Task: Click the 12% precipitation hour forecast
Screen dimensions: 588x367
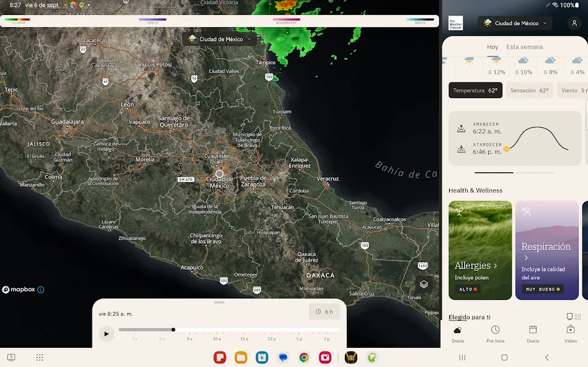Action: click(496, 66)
